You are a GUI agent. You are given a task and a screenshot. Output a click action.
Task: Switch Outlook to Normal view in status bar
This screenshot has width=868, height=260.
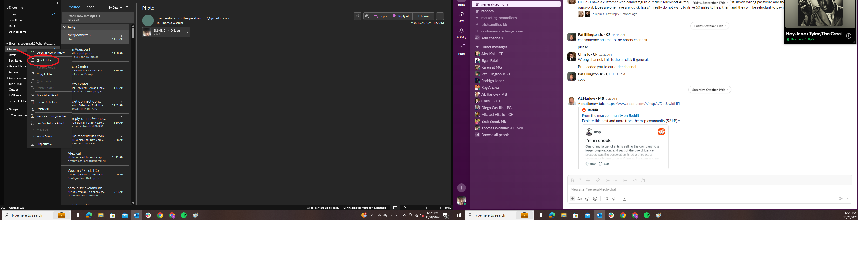tap(395, 208)
